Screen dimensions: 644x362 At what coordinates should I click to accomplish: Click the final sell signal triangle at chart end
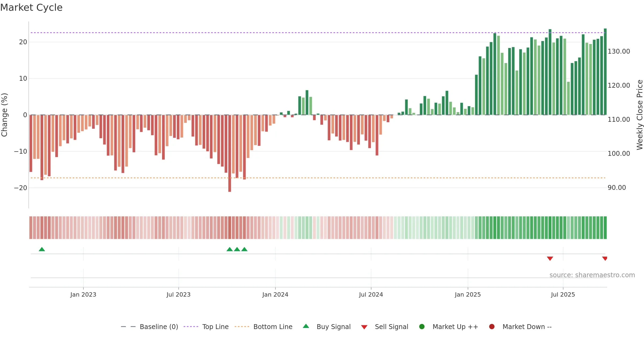605,258
